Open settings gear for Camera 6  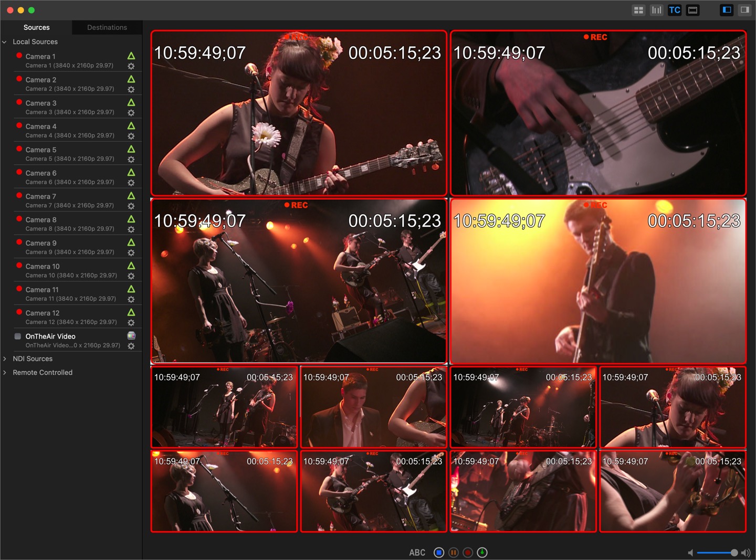click(x=131, y=183)
